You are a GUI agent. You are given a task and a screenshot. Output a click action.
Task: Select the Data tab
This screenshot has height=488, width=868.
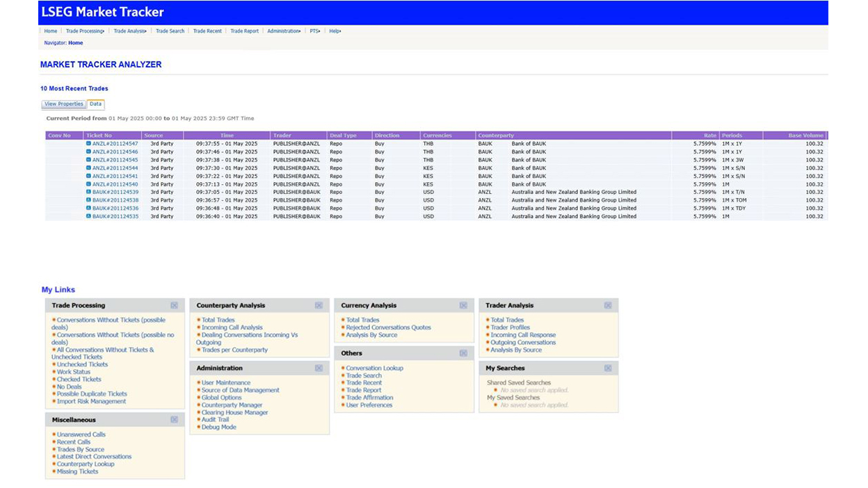point(95,104)
